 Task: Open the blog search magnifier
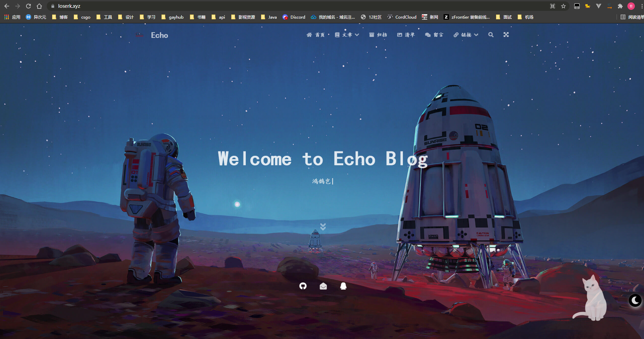[491, 35]
